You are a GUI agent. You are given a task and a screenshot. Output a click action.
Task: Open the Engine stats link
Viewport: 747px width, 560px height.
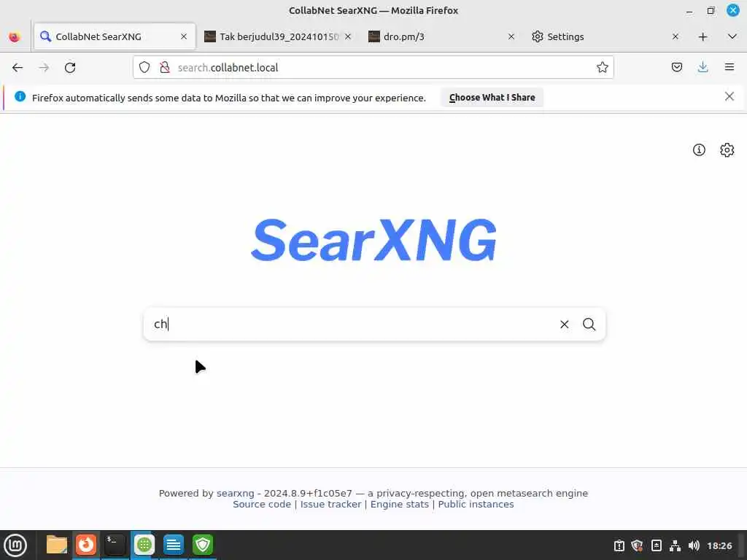[400, 505]
